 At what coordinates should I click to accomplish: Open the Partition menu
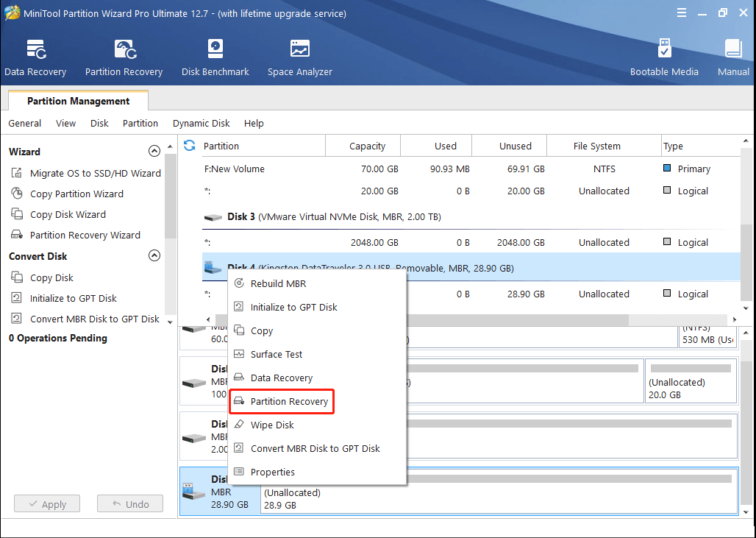140,123
